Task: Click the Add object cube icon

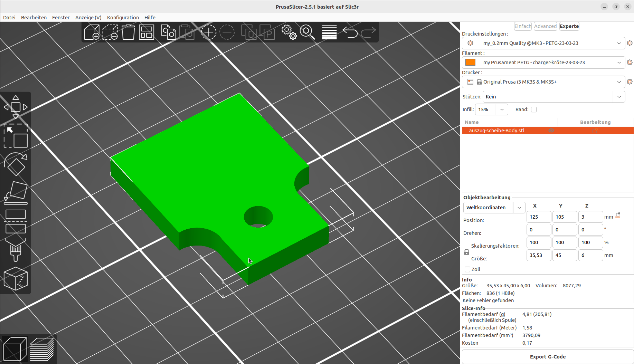Action: (92, 32)
